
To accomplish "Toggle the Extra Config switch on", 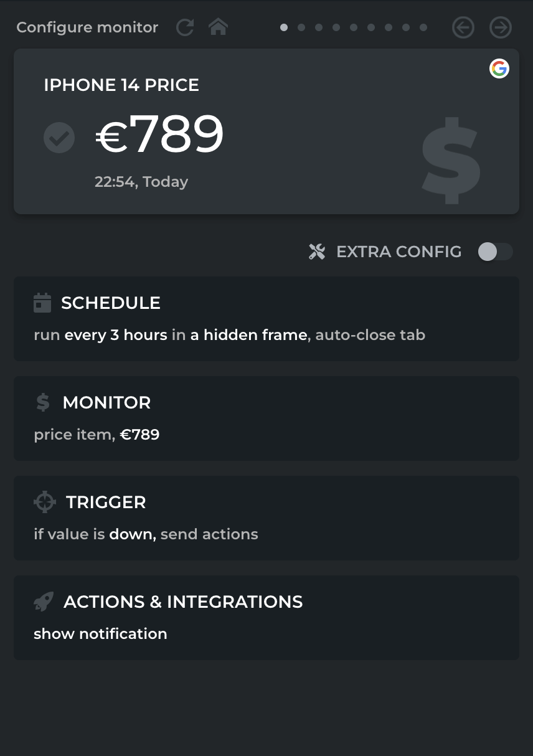I will [x=495, y=252].
